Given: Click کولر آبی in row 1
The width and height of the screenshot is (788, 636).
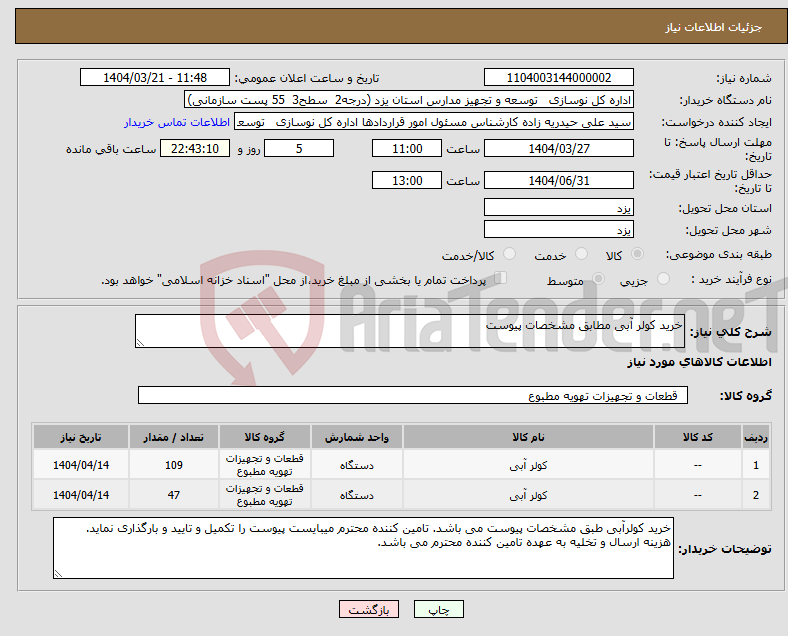Looking at the screenshot, I should coord(528,465).
